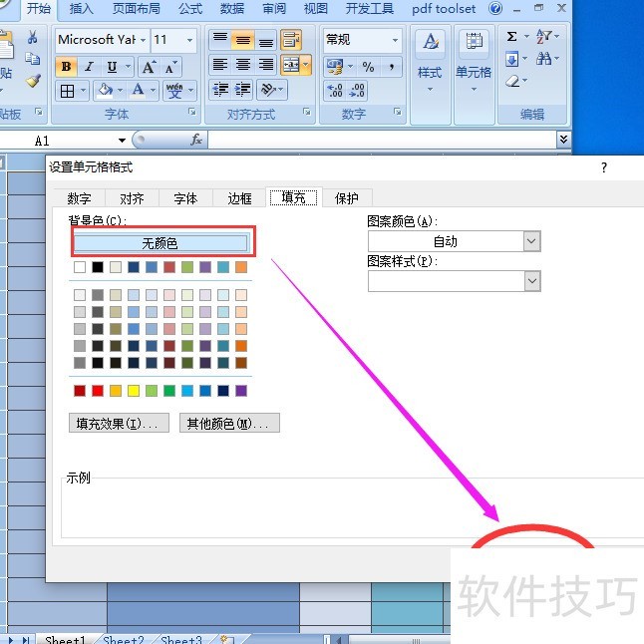Click Sort and Filter AZ icon
The image size is (644, 644).
(x=543, y=36)
